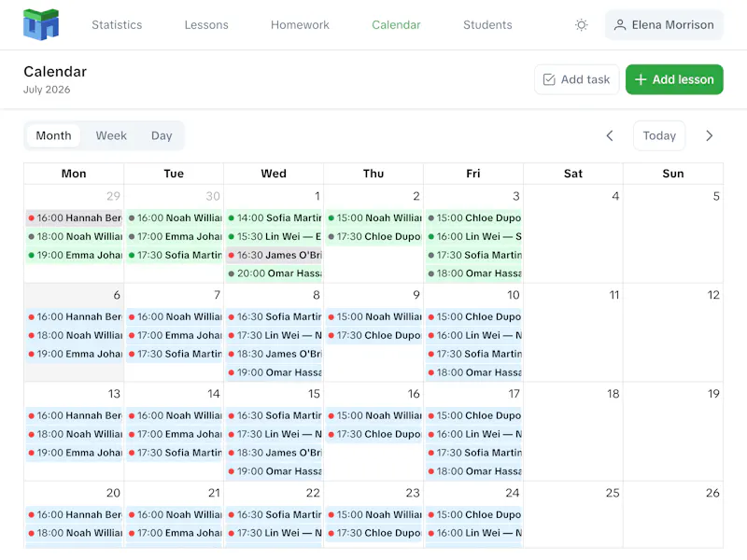Open 16:30 James O'Bri lesson on July 1
This screenshot has width=747, height=560.
(x=275, y=255)
